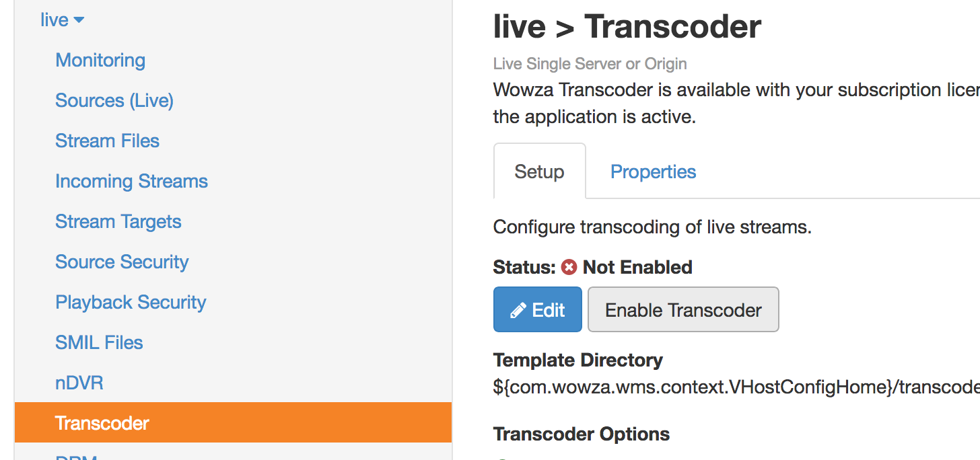This screenshot has width=980, height=460.
Task: Open Stream Files section
Action: [107, 141]
